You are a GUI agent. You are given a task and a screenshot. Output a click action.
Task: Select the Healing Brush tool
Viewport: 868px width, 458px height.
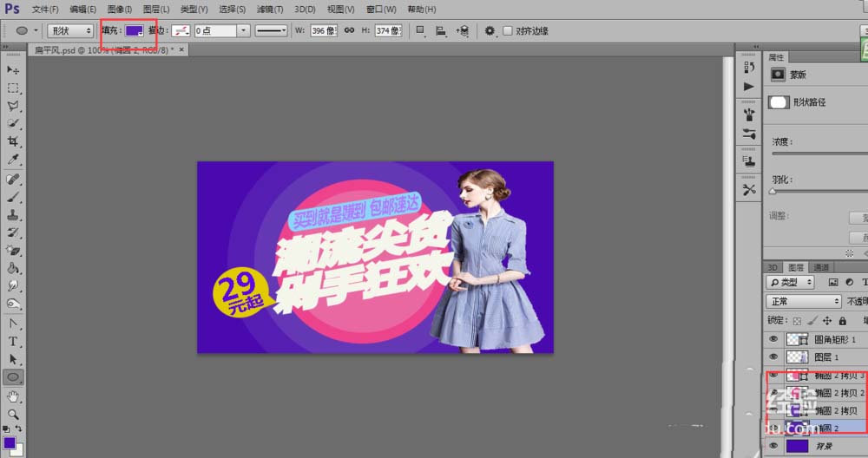tap(13, 180)
